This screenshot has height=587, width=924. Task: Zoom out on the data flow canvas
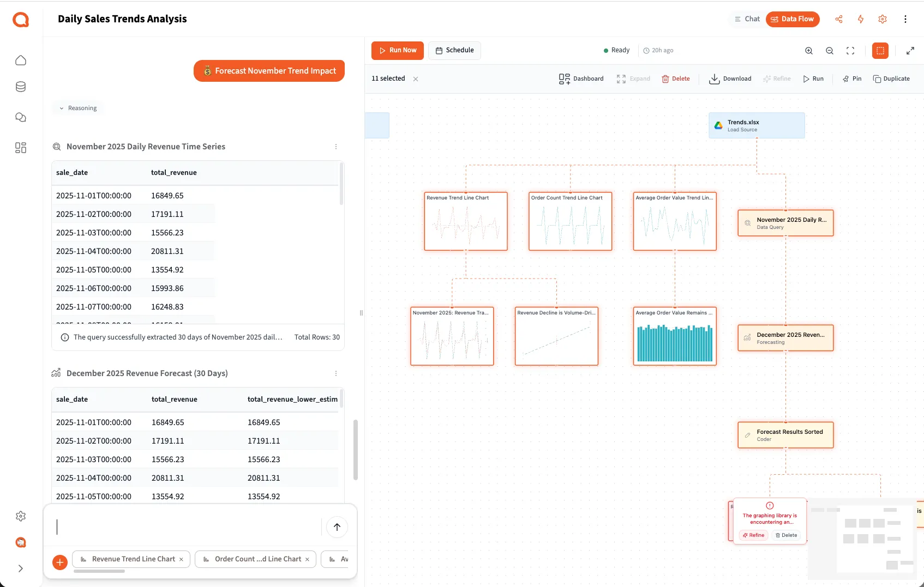click(830, 50)
